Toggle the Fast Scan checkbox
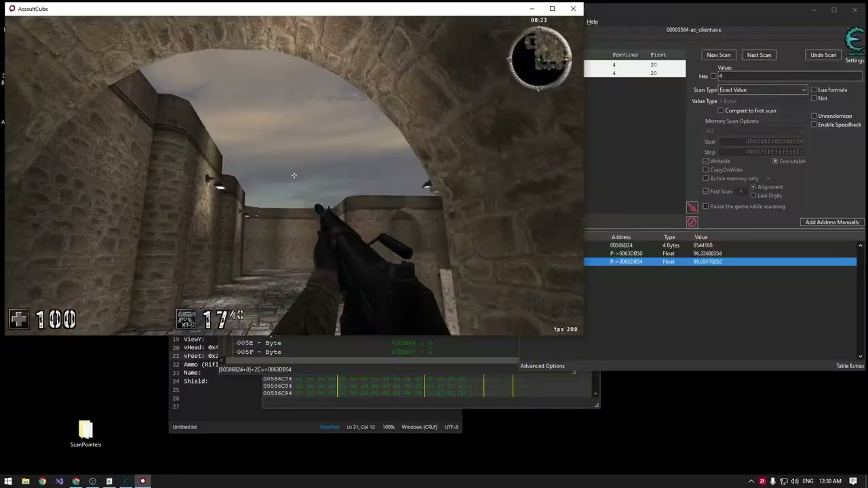This screenshot has width=868, height=488. (706, 192)
